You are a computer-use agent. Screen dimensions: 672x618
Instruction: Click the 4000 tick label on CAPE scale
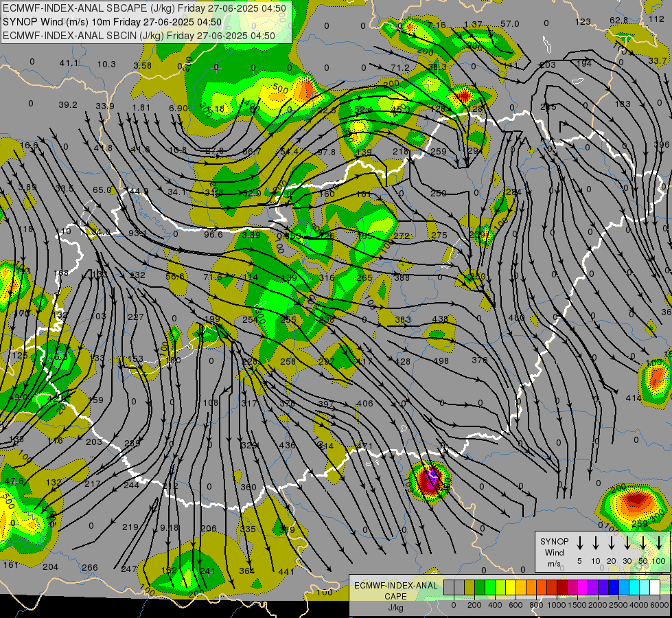tap(638, 605)
